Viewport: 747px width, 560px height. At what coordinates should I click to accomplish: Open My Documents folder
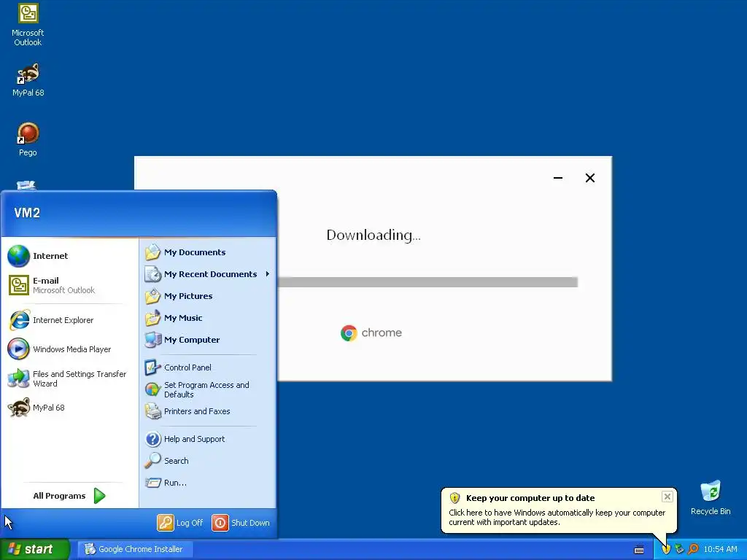pos(207,252)
